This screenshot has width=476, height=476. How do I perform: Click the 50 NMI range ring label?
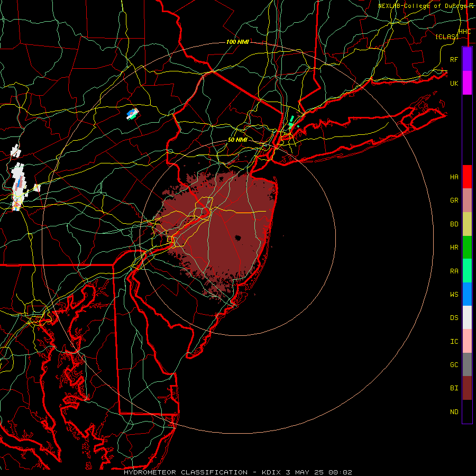[x=237, y=140]
